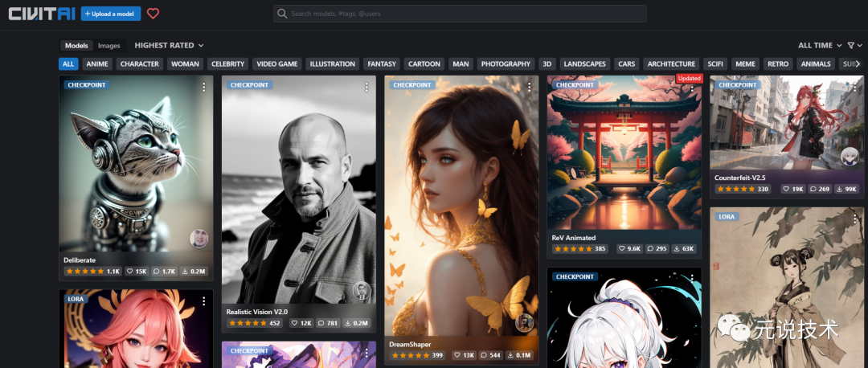Open the filter funnel icon
Viewport: 868px width, 368px height.
coord(851,45)
